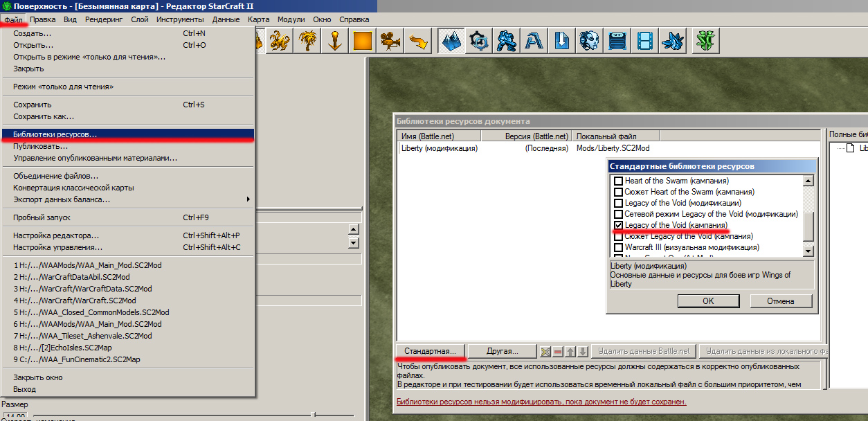The width and height of the screenshot is (868, 421).
Task: Choose Выход from the File menu
Action: (128, 389)
